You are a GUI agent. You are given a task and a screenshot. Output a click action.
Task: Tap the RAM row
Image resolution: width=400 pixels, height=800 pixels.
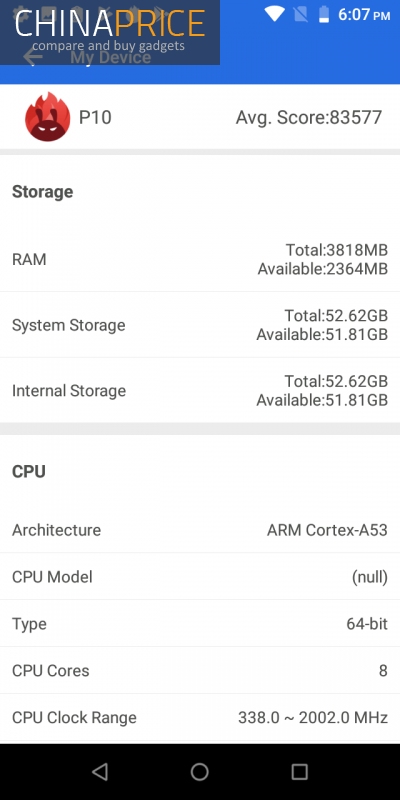[200, 259]
